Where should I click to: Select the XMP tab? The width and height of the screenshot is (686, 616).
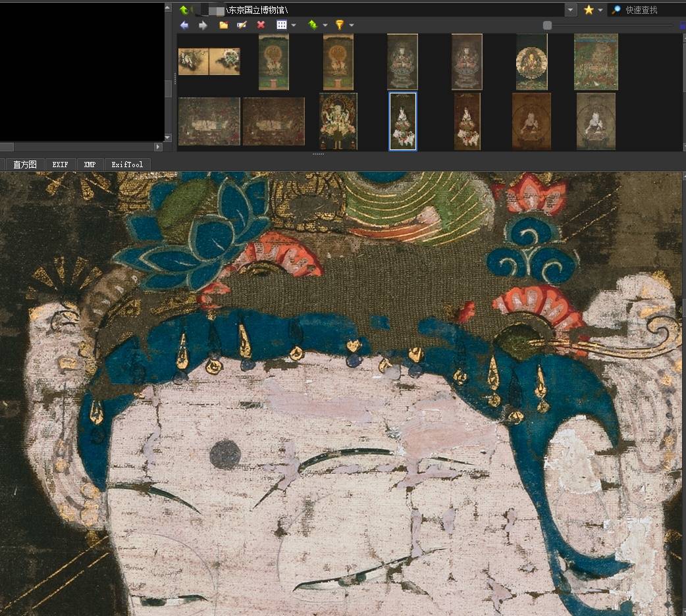[90, 165]
